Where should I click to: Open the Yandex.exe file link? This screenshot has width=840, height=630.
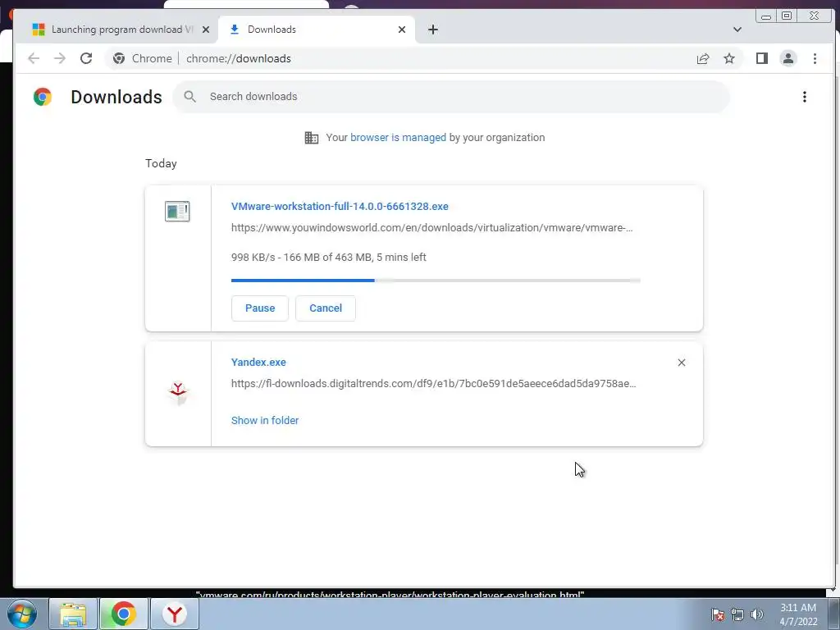258,362
